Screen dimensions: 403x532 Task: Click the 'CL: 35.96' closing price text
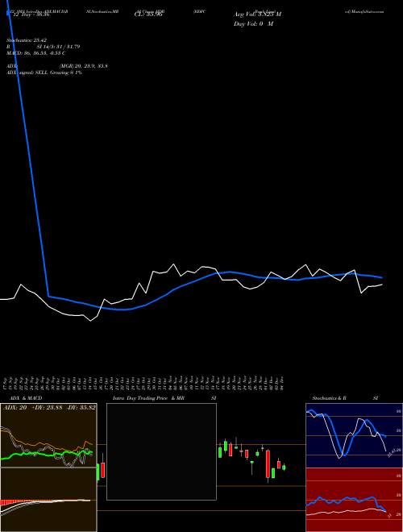[x=148, y=15]
